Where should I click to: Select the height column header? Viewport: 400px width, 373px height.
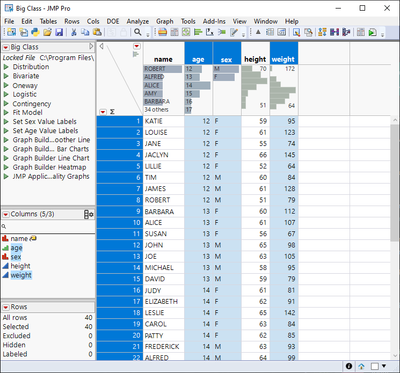(255, 53)
